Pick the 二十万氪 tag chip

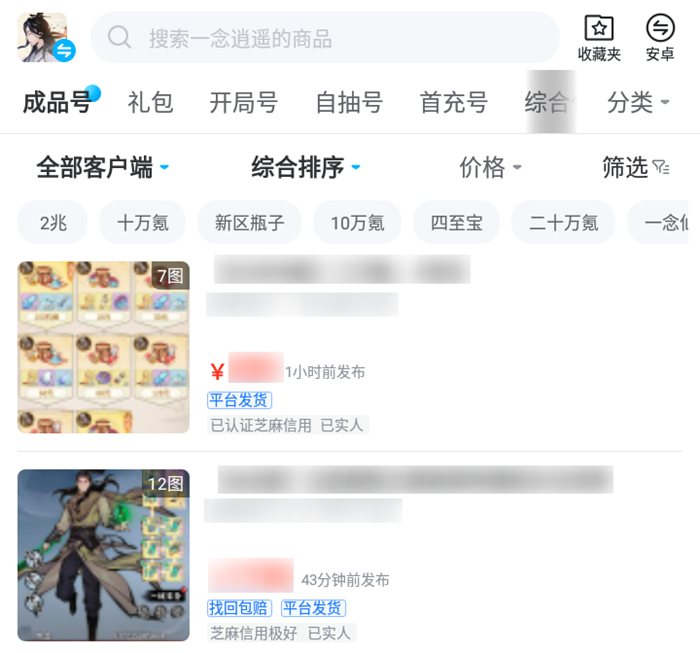[x=563, y=222]
